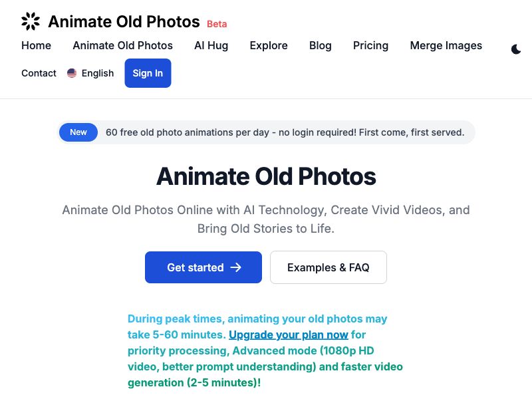
Task: Open the AI Hug page
Action: pyautogui.click(x=211, y=45)
